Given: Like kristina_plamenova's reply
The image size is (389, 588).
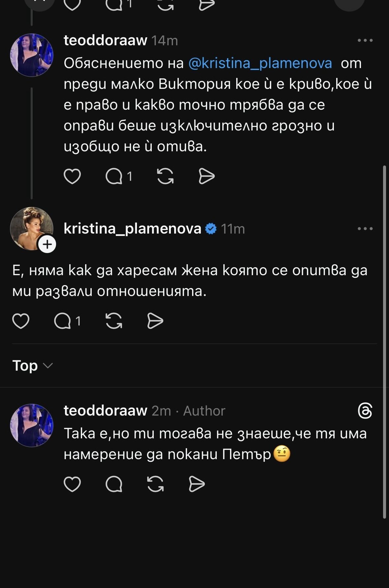Looking at the screenshot, I should tap(21, 321).
